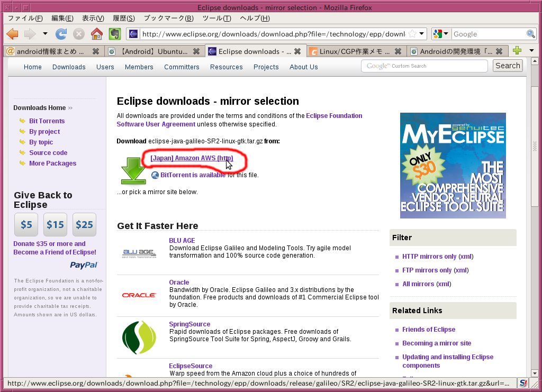This screenshot has height=392, width=542.
Task: Open the ツール menu
Action: click(216, 18)
